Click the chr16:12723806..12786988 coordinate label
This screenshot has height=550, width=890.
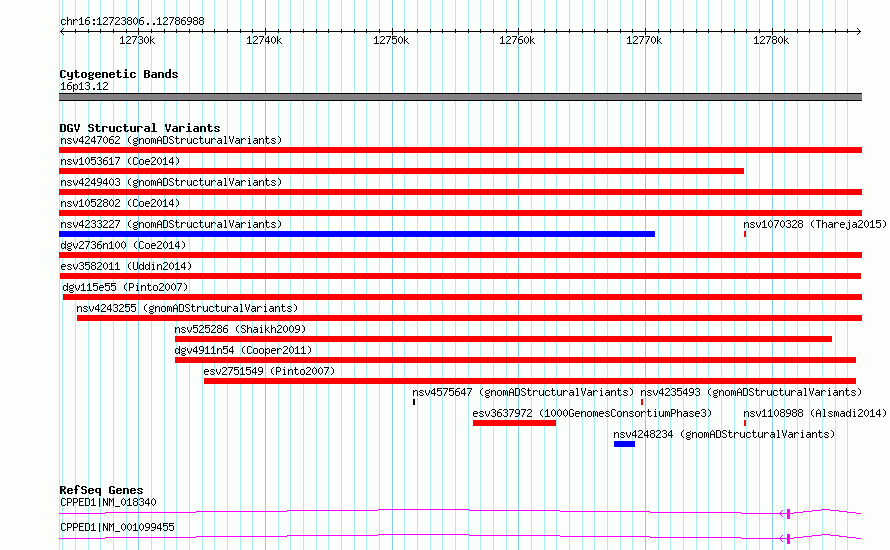(x=132, y=22)
